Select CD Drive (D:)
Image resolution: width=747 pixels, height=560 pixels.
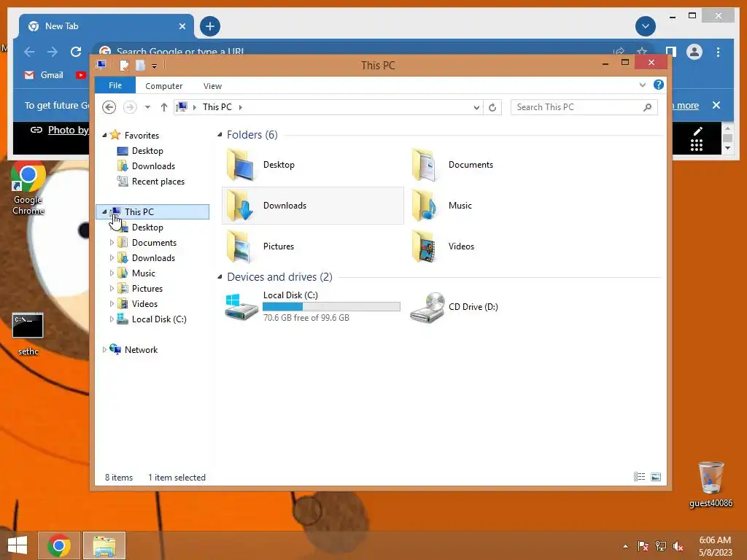click(454, 307)
